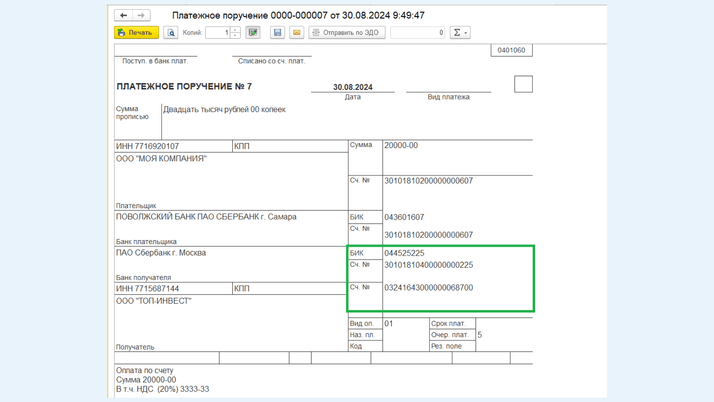Select heading ПЛАТЕЖНОЕ ПОРУЧЕНИЕ № 7
This screenshot has height=402, width=714.
(184, 87)
